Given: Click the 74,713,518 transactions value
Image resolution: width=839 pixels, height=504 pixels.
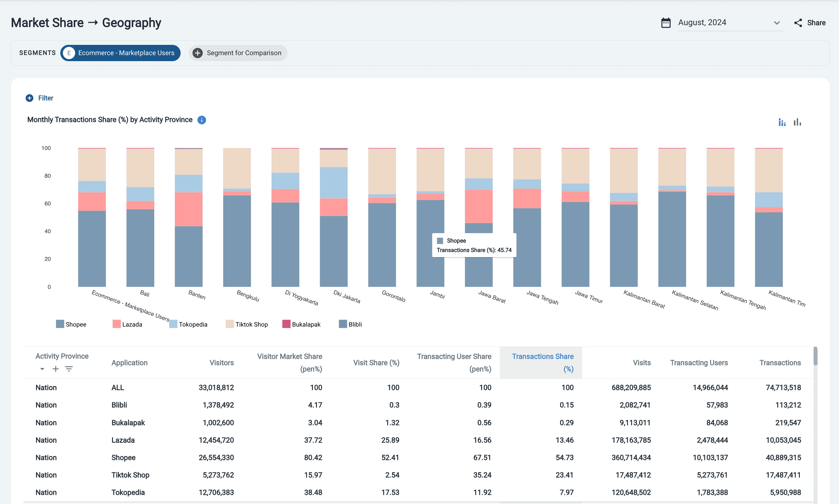Looking at the screenshot, I should pos(783,387).
